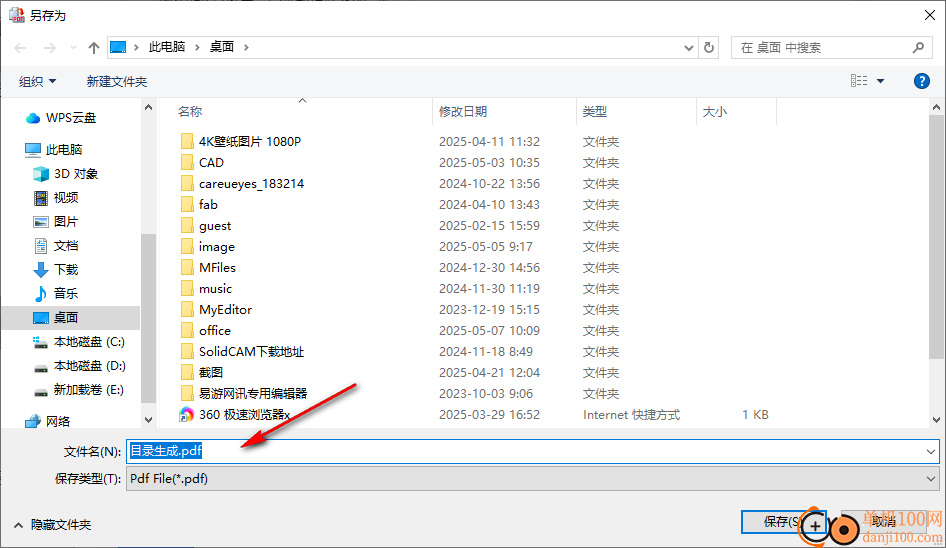This screenshot has height=548, width=946.
Task: Sort by the 大小 column header
Action: [714, 112]
